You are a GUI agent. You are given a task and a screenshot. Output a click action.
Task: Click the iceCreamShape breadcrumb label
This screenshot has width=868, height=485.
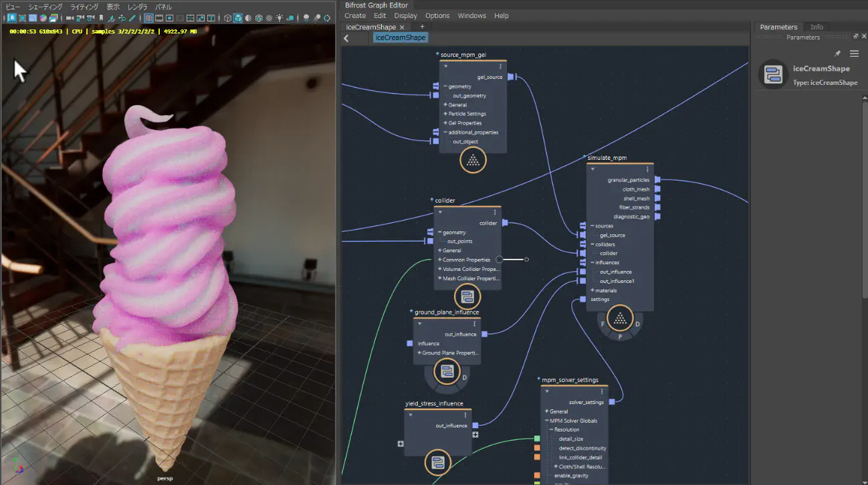pos(401,38)
